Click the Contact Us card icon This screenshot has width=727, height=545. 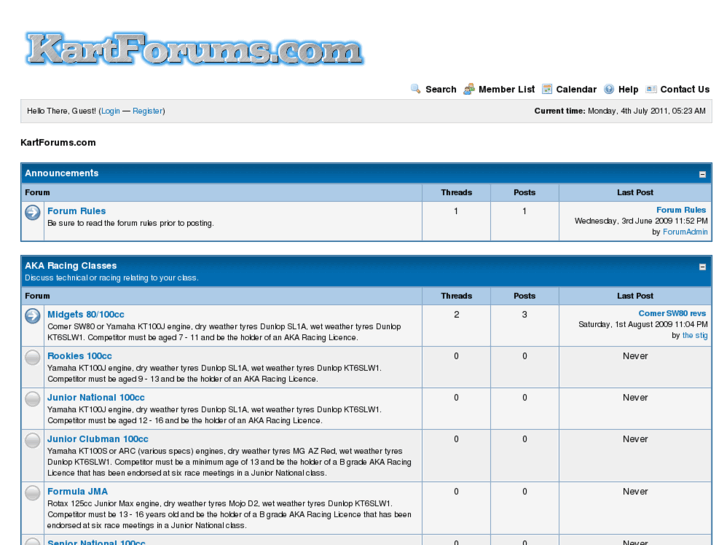pos(651,89)
